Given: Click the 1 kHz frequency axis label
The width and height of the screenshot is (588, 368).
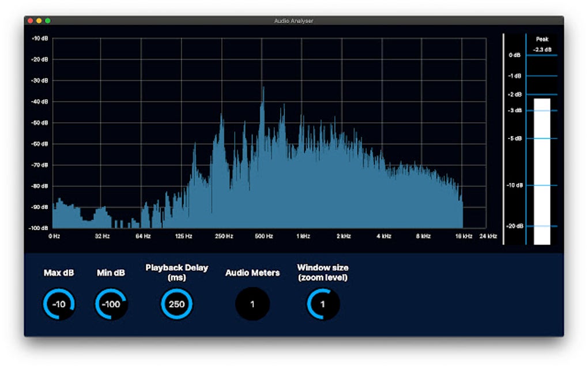Looking at the screenshot, I should click(304, 236).
